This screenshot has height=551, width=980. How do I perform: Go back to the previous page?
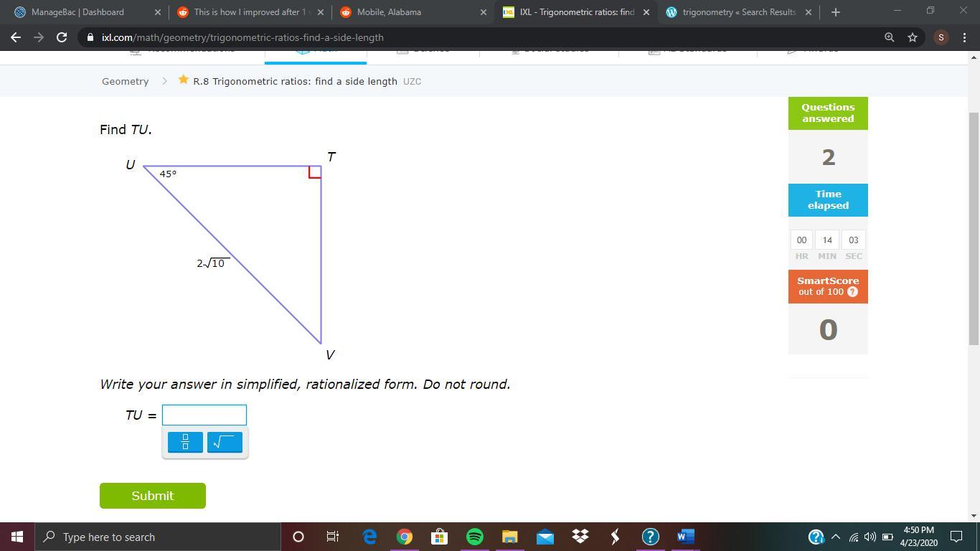pos(16,37)
